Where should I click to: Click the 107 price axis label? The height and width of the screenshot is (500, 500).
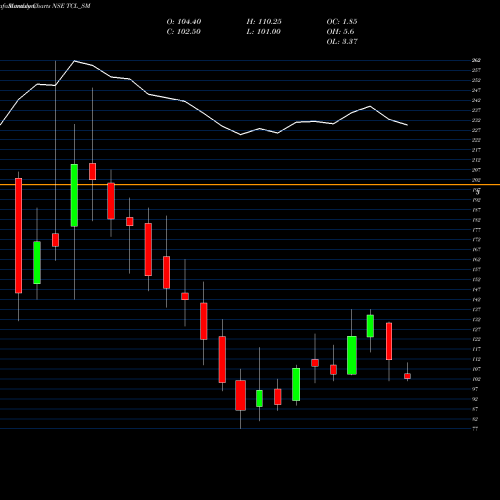tap(476, 369)
